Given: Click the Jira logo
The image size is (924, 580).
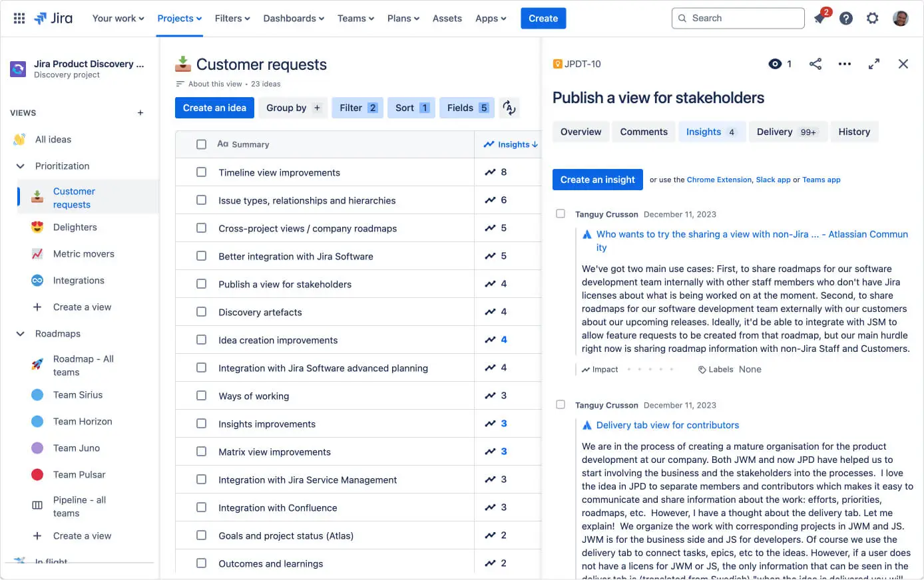Looking at the screenshot, I should click(53, 18).
